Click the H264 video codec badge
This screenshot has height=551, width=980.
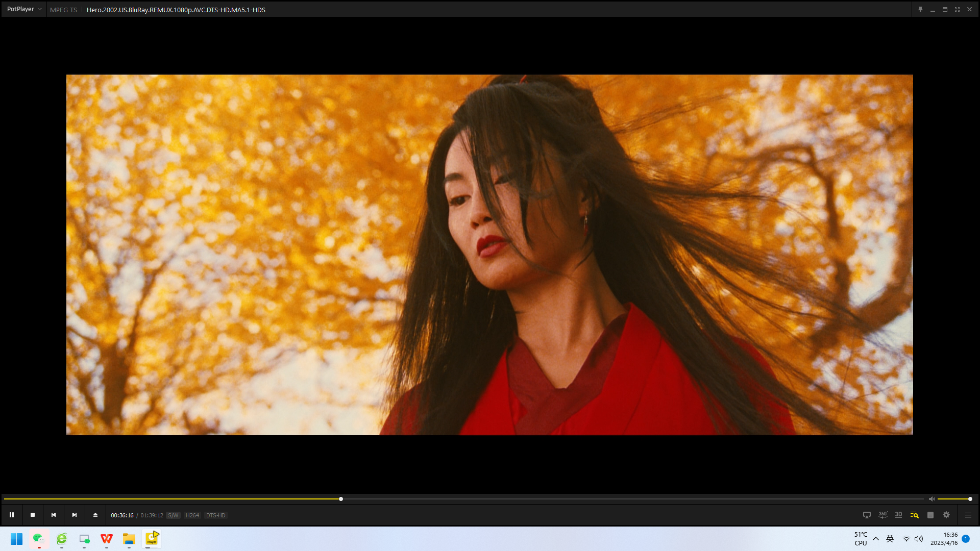(192, 515)
